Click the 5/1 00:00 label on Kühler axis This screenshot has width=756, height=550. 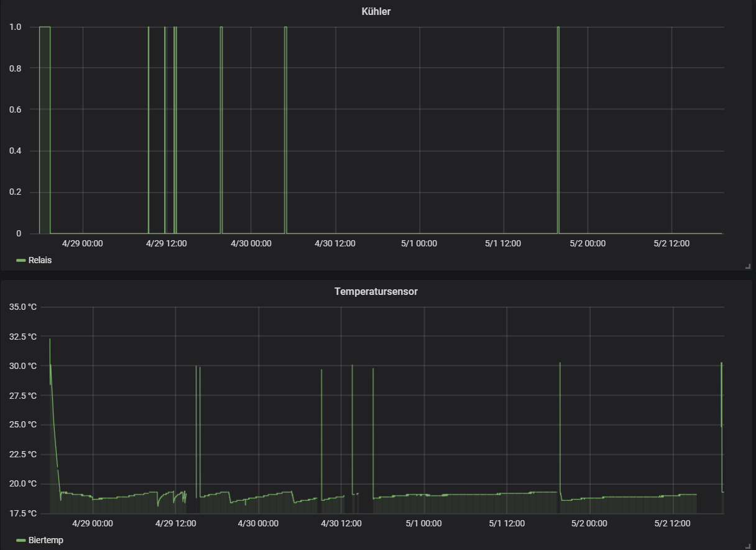click(x=419, y=243)
